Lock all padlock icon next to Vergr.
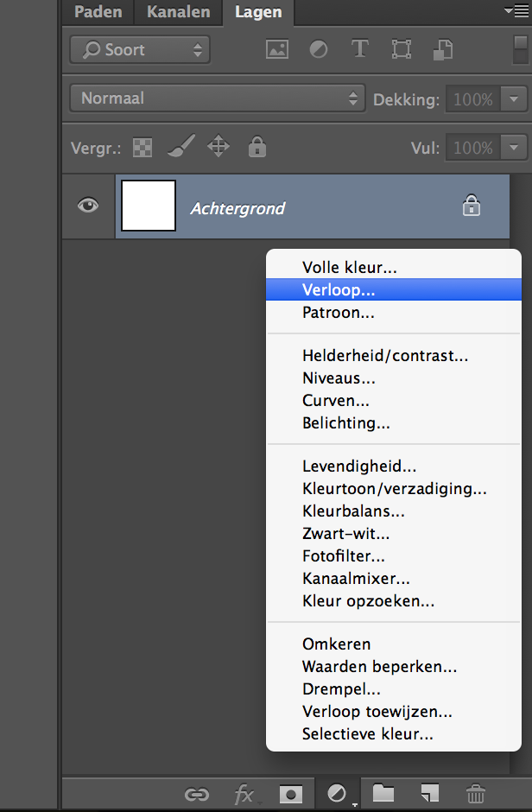Viewport: 532px width, 812px height. tap(256, 147)
